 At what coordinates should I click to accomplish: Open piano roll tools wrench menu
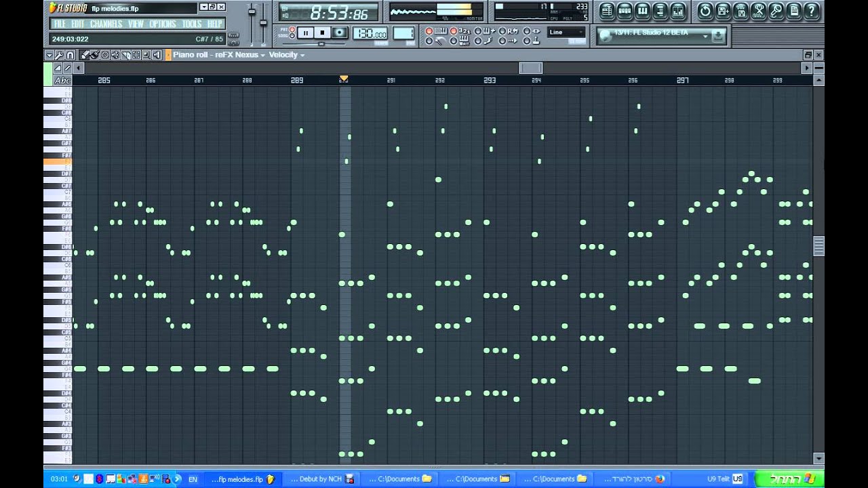pyautogui.click(x=59, y=55)
